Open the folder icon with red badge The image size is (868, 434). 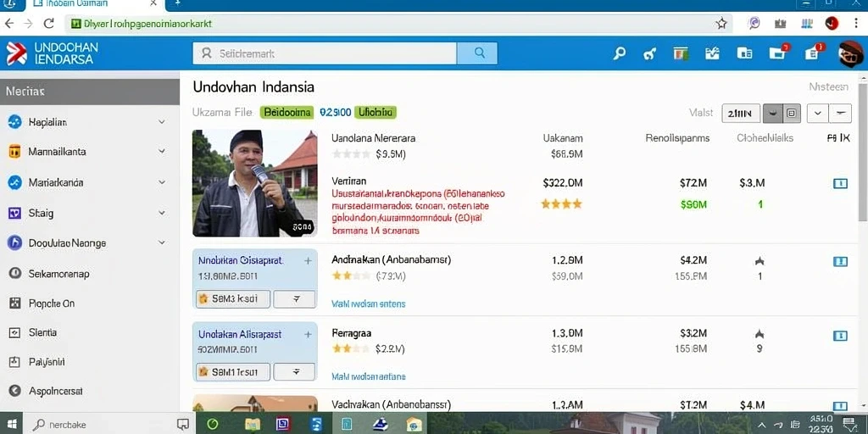tap(778, 53)
